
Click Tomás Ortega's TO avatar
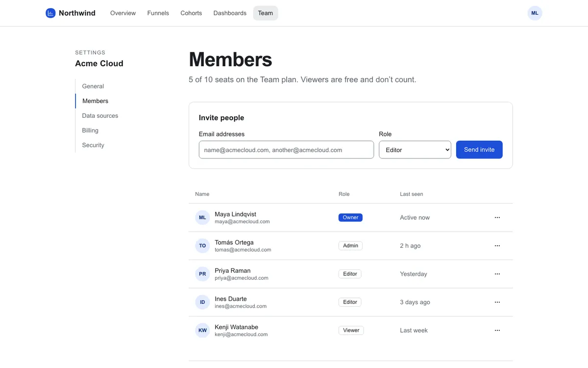[x=202, y=246]
